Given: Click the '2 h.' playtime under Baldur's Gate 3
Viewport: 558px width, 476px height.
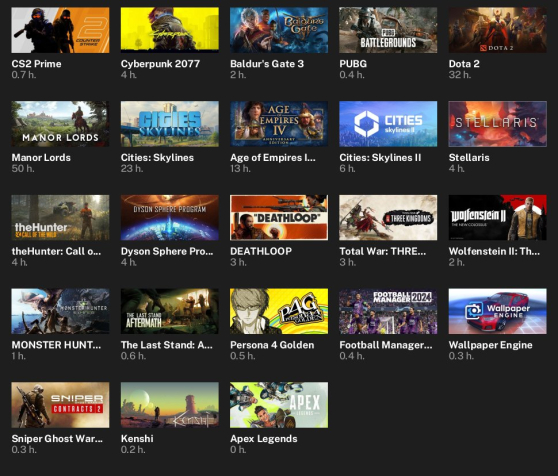Looking at the screenshot, I should [238, 75].
